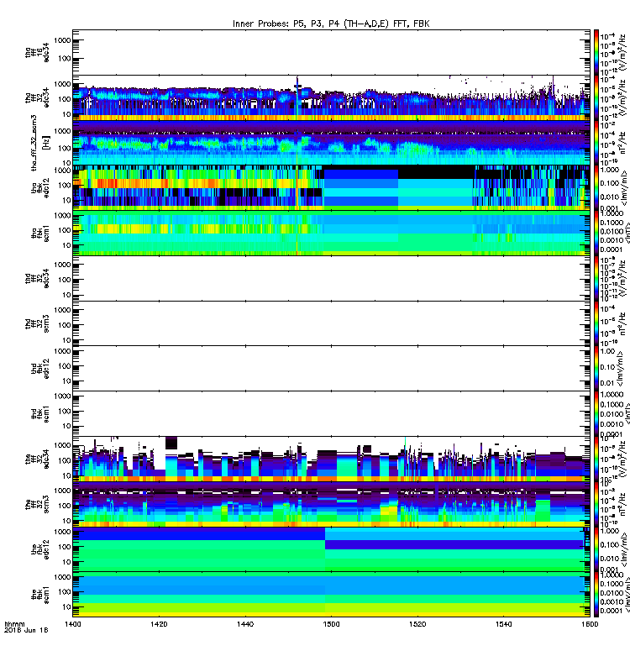Click the 1440 time axis label

click(x=244, y=624)
